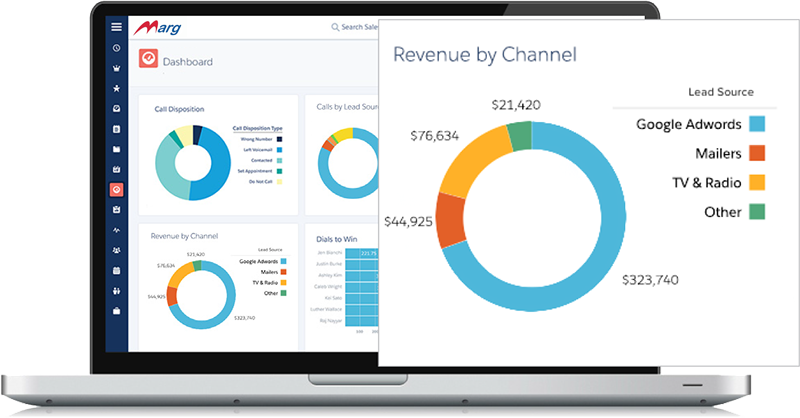
Task: Click the Other green swatch in large legend
Action: point(757,211)
